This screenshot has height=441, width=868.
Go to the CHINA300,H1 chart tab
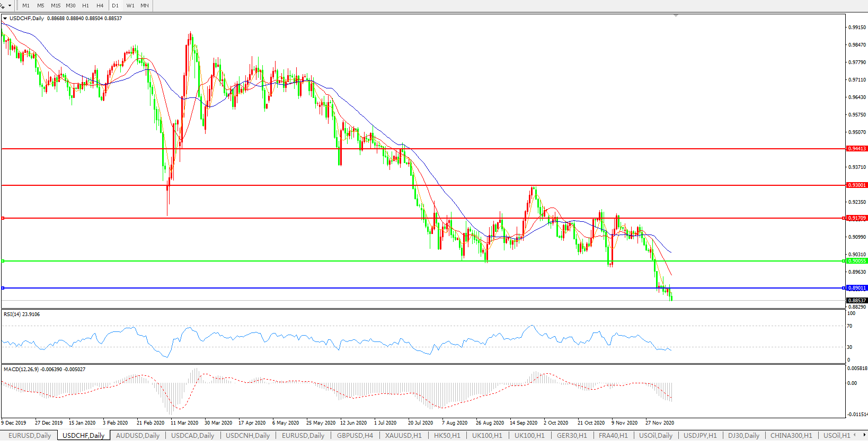point(791,435)
